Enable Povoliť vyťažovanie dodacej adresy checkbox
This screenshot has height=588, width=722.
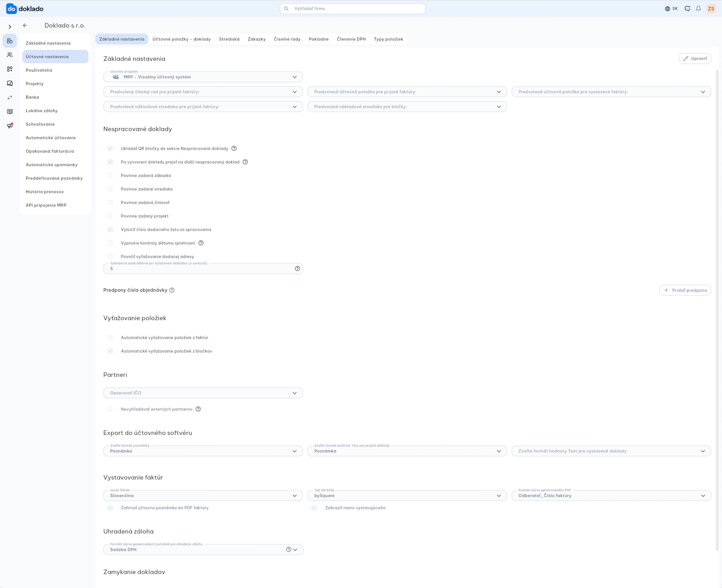tap(110, 256)
